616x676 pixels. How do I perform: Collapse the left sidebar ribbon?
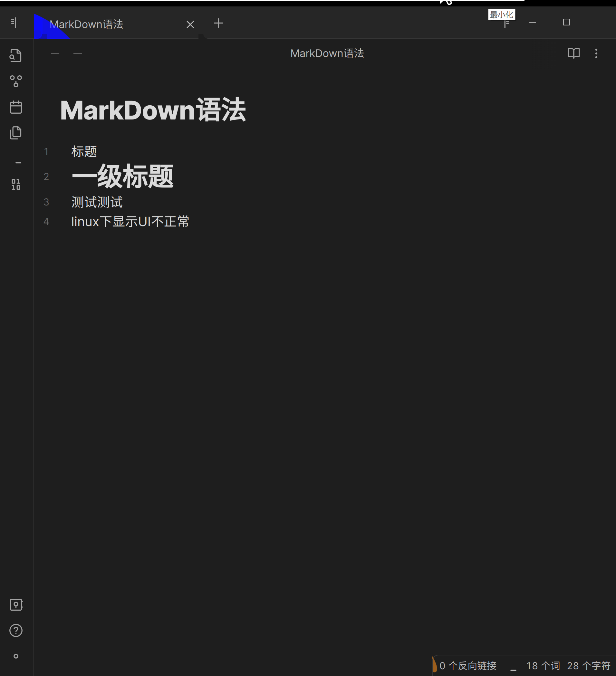coord(14,22)
